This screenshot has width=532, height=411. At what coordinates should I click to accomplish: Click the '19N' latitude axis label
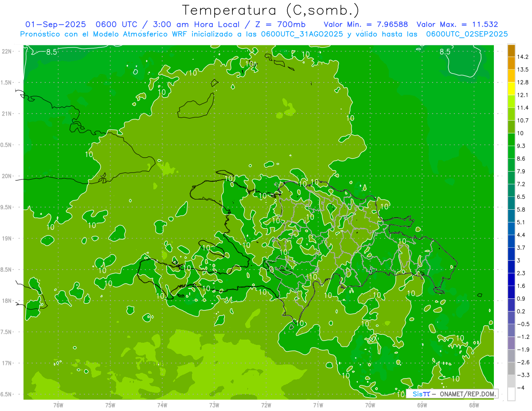6,239
